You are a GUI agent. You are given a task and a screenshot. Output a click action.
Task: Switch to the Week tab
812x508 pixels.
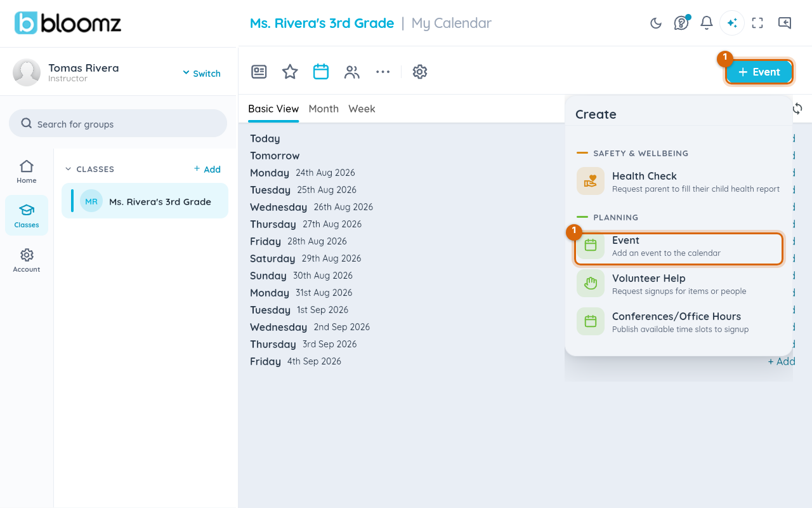362,109
